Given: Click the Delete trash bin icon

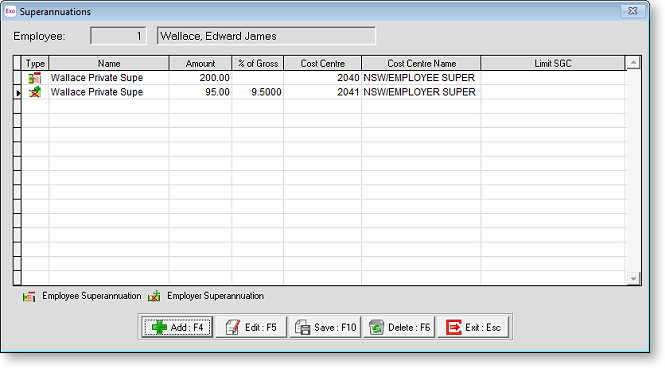Looking at the screenshot, I should tap(376, 327).
